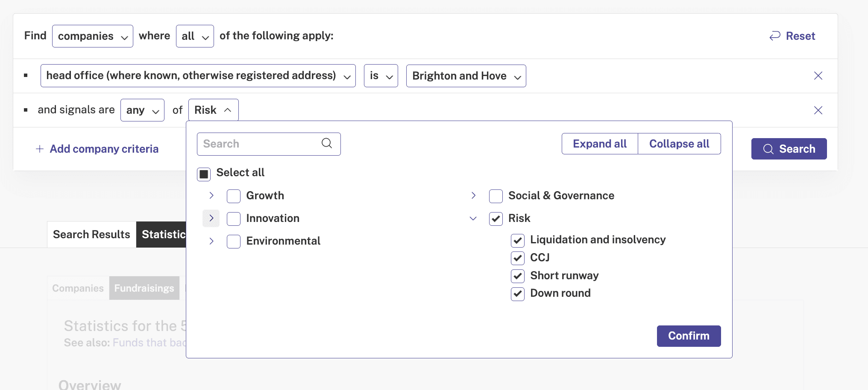Expand the Growth category
Screen dimensions: 868x390
click(211, 195)
